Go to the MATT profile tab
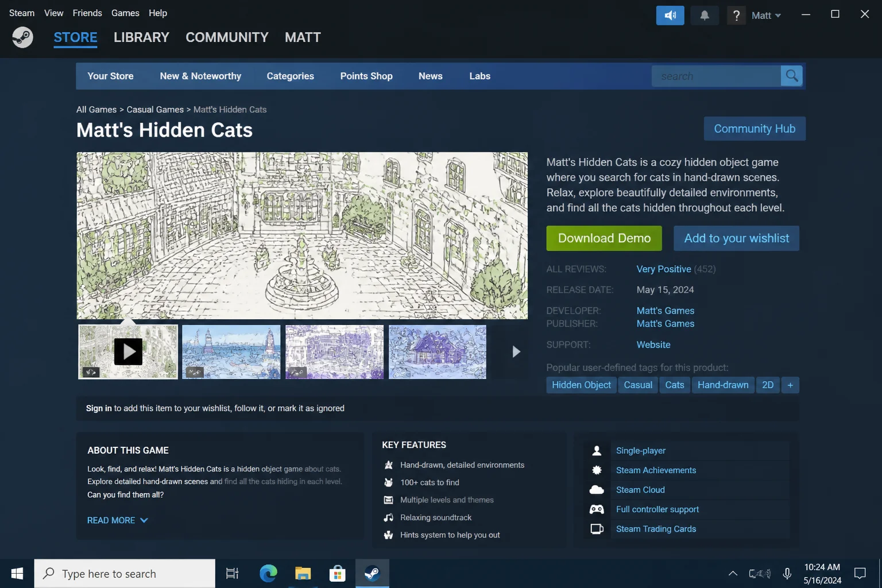The height and width of the screenshot is (588, 882). point(303,37)
